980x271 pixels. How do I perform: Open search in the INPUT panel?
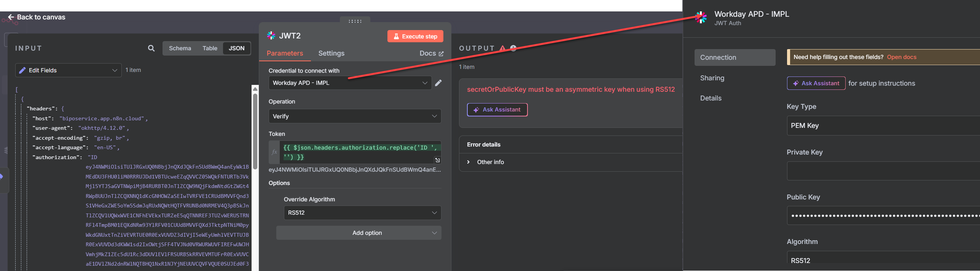tap(151, 48)
